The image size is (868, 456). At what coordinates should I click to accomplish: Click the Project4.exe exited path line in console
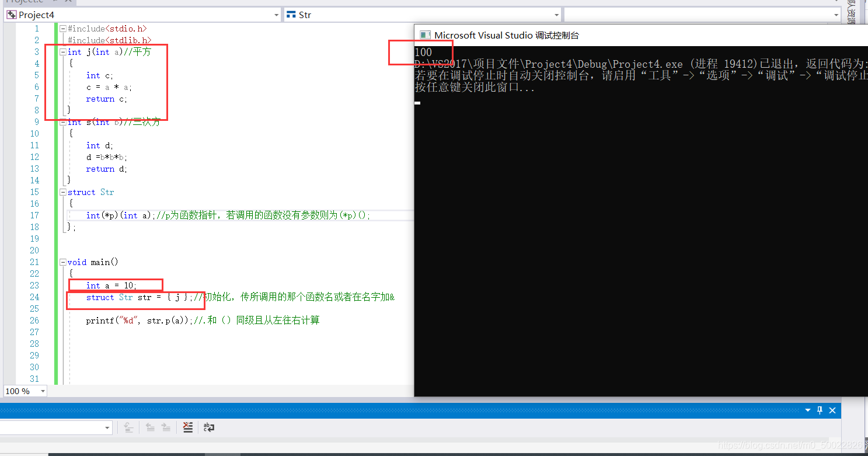641,64
